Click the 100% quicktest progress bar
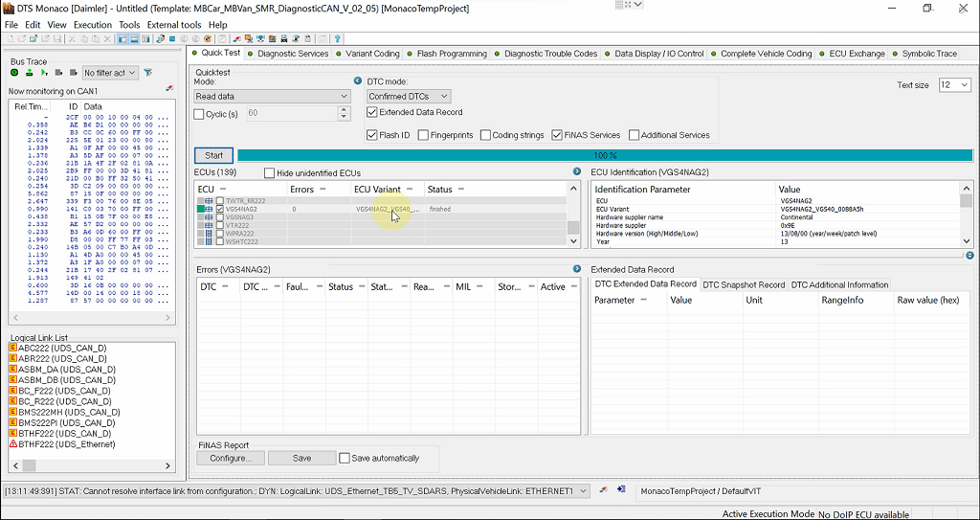This screenshot has width=980, height=520. pyautogui.click(x=604, y=155)
